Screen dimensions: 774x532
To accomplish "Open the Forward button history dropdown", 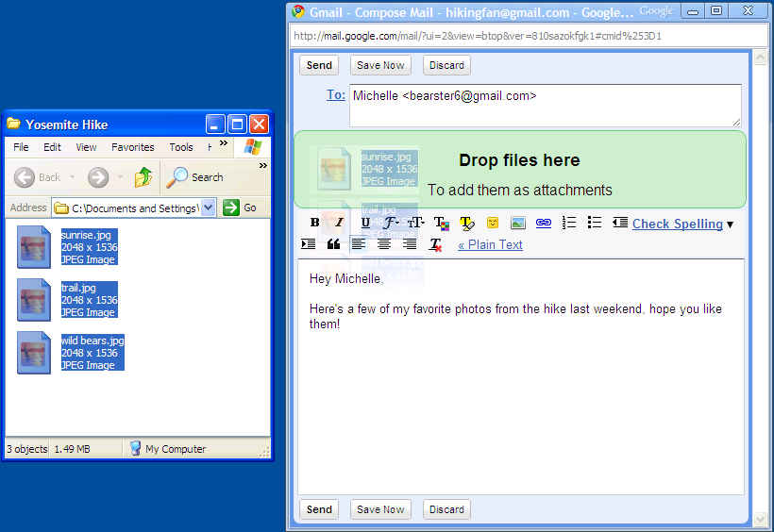I will (x=121, y=177).
